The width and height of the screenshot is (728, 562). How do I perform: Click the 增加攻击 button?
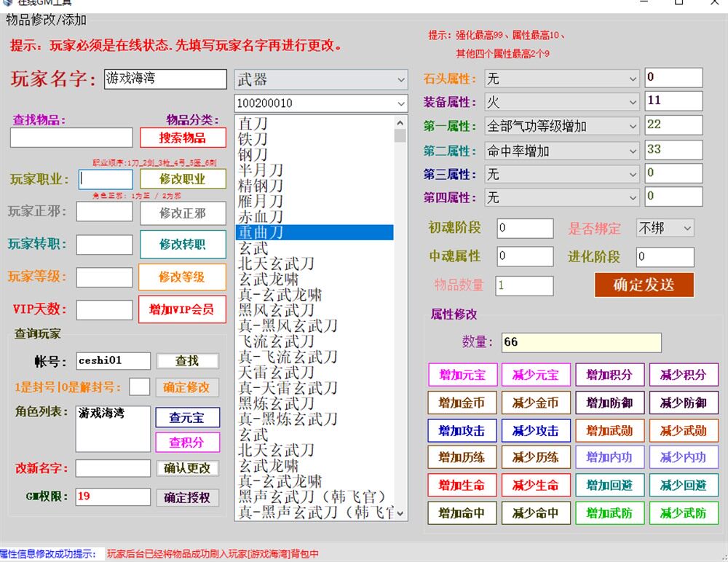pos(462,430)
